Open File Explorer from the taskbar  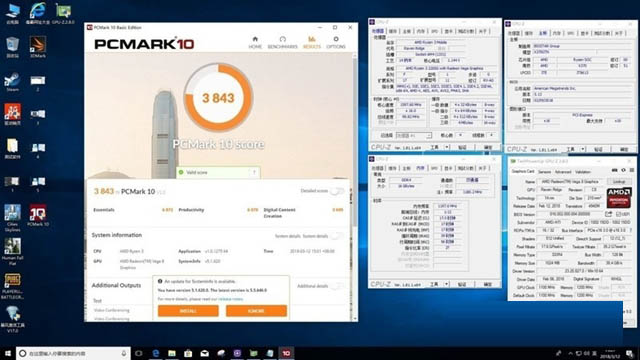point(172,353)
